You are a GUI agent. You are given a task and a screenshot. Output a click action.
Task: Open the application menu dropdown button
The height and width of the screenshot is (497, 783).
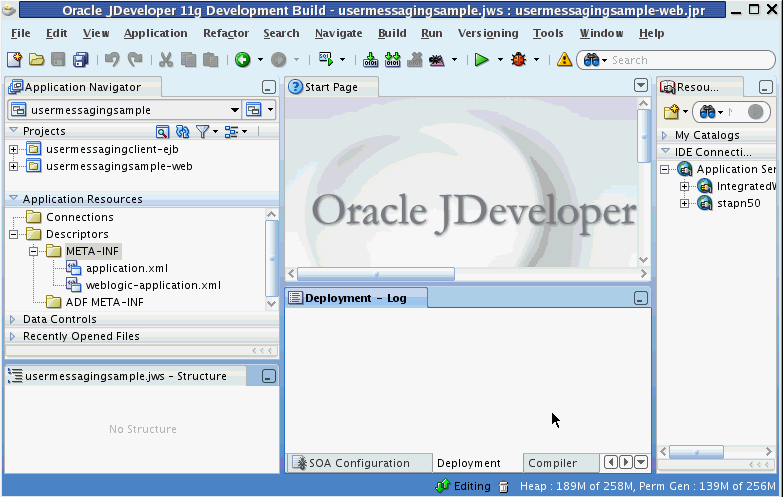point(259,110)
